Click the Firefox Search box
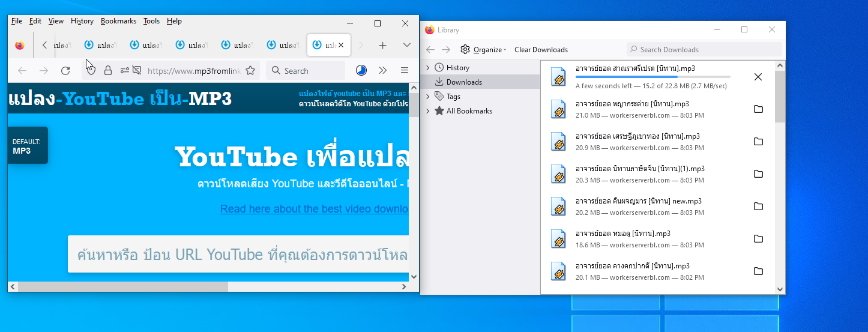Screen dimensions: 868x332 coord(306,71)
